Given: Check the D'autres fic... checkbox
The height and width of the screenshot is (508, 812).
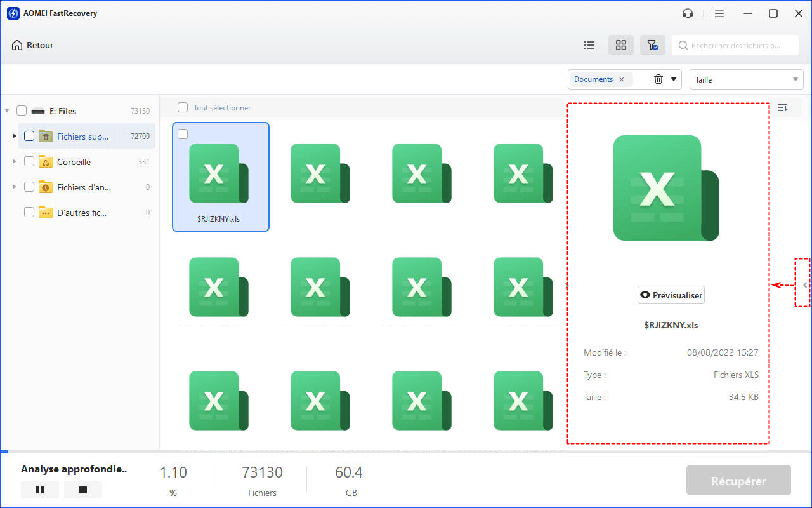Looking at the screenshot, I should click(29, 212).
